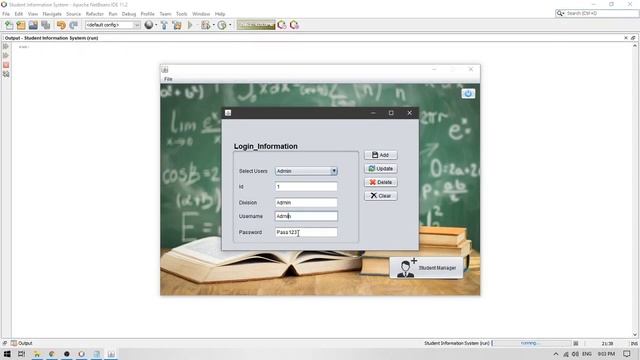
Task: Open the Run menu
Action: (x=113, y=14)
